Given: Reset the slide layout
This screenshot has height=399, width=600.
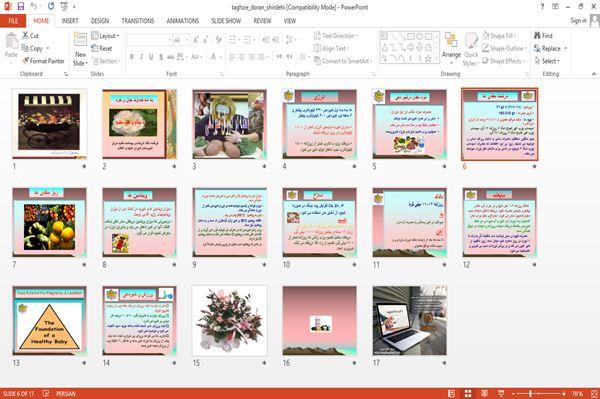Looking at the screenshot, I should [x=102, y=48].
